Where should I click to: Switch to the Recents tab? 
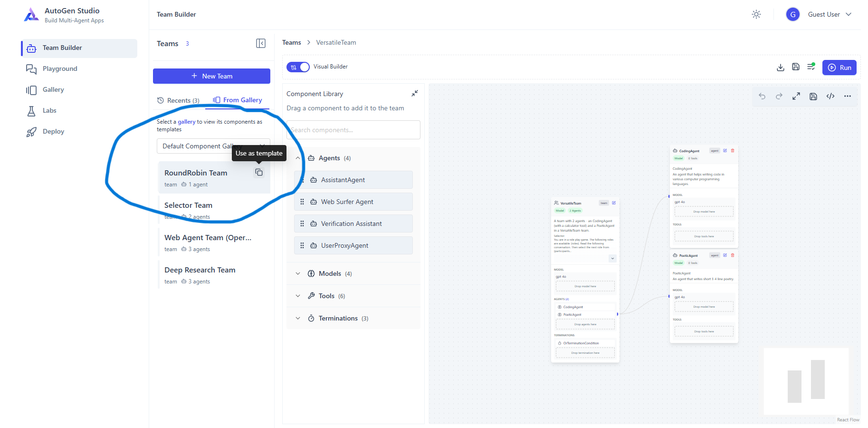tap(178, 100)
